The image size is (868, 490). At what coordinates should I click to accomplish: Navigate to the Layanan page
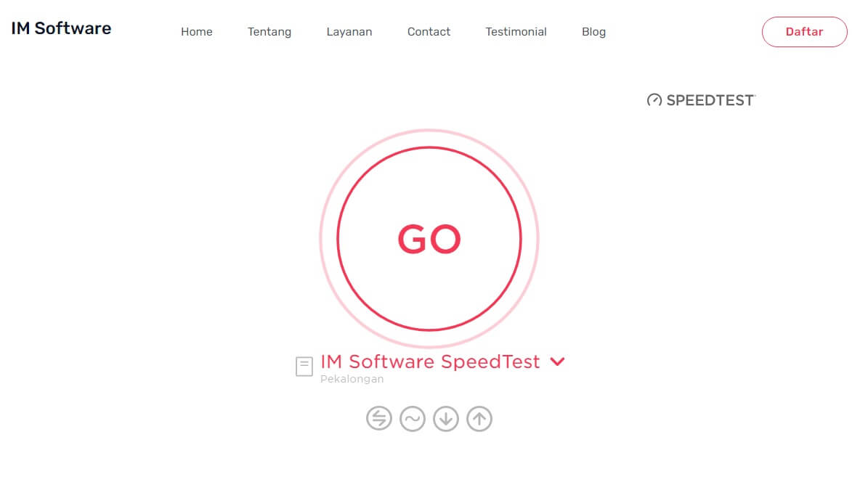(x=349, y=32)
